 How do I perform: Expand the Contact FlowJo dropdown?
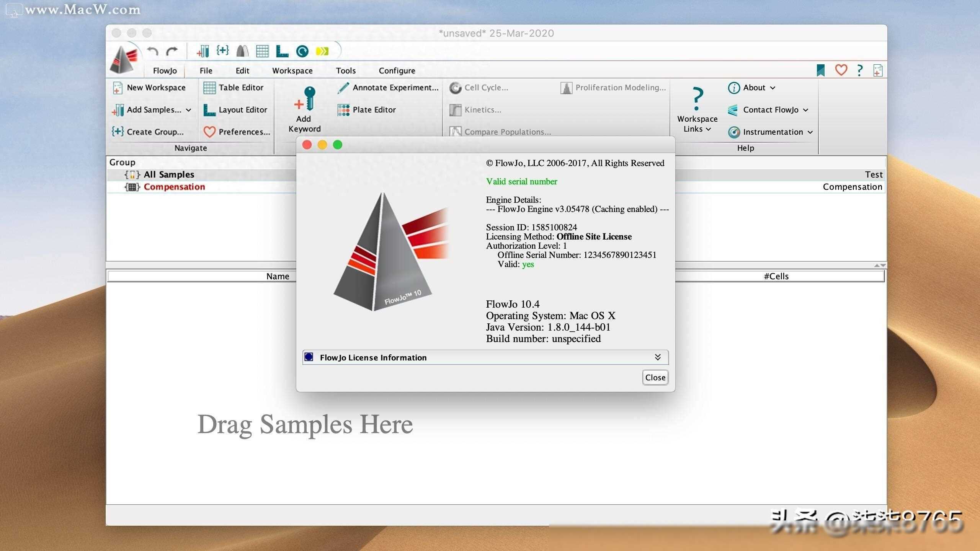pyautogui.click(x=806, y=110)
